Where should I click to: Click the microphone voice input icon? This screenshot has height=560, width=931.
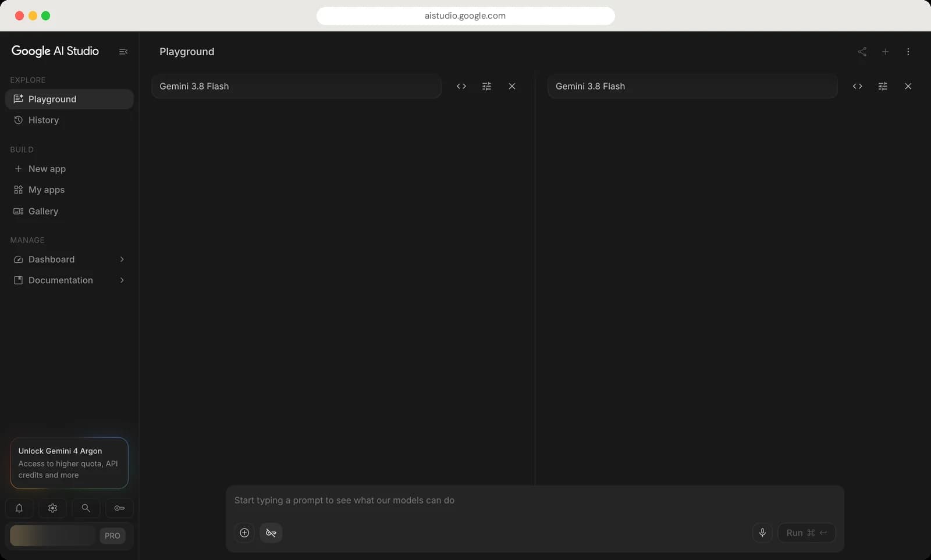[x=762, y=533]
